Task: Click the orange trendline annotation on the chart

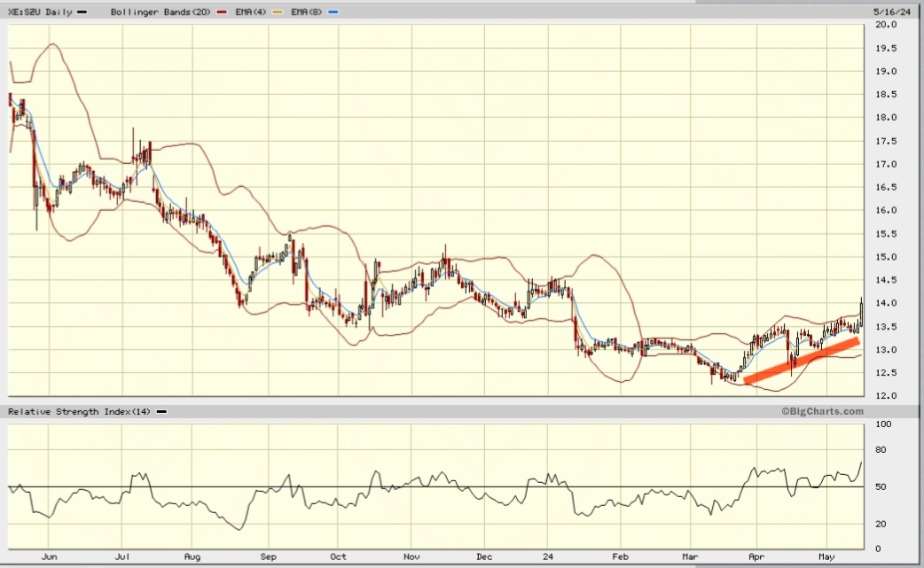Action: [x=803, y=359]
